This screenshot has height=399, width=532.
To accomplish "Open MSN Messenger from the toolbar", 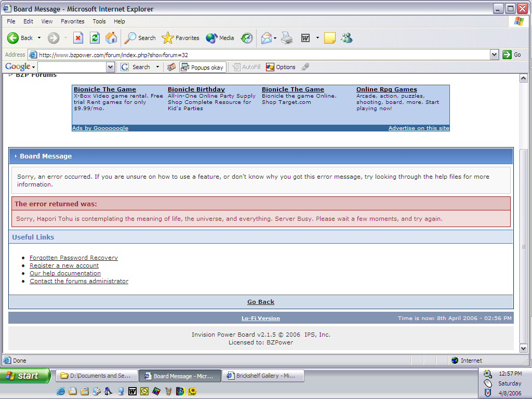I will pos(347,38).
